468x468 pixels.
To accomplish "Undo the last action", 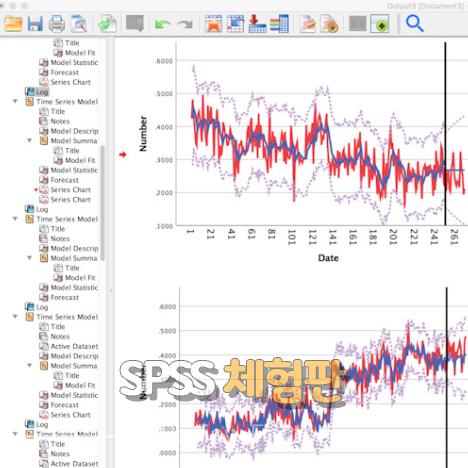I will (163, 25).
